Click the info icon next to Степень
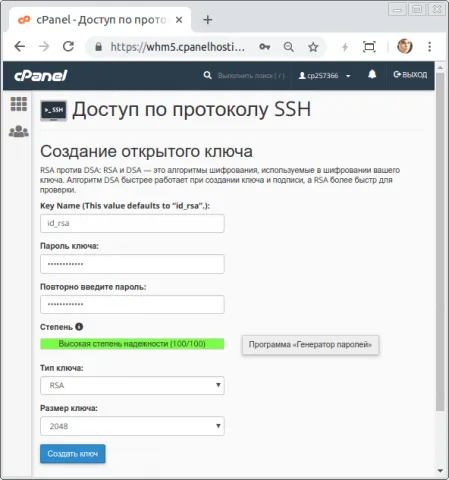This screenshot has width=449, height=480. click(x=79, y=327)
